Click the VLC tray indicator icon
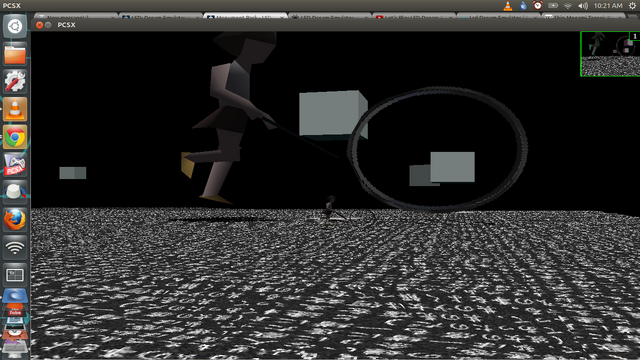640x360 pixels. coord(508,6)
